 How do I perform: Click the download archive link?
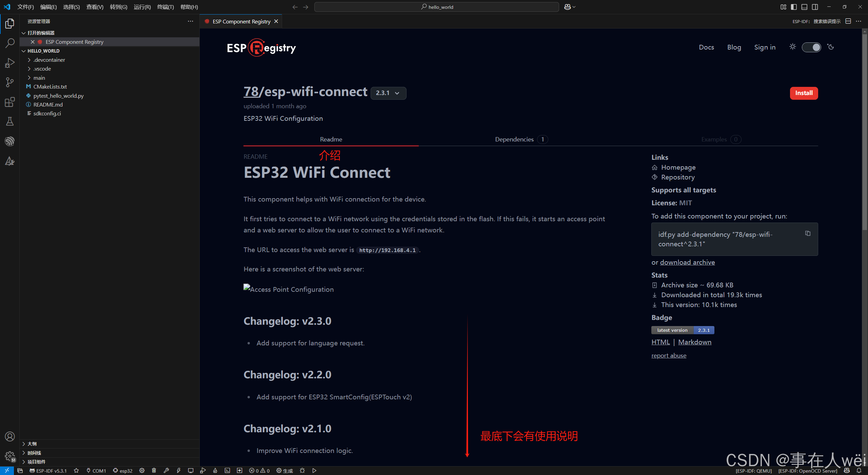pyautogui.click(x=687, y=262)
